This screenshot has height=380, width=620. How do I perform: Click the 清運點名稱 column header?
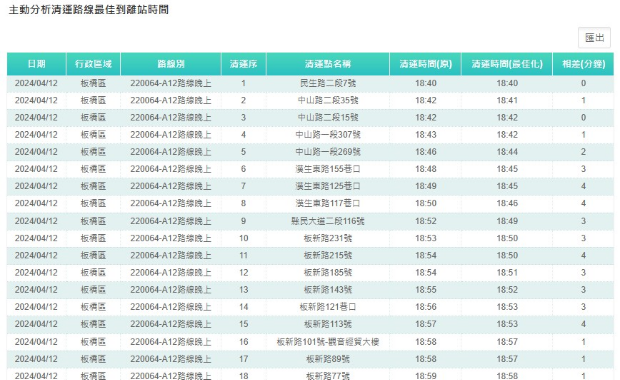pos(328,64)
